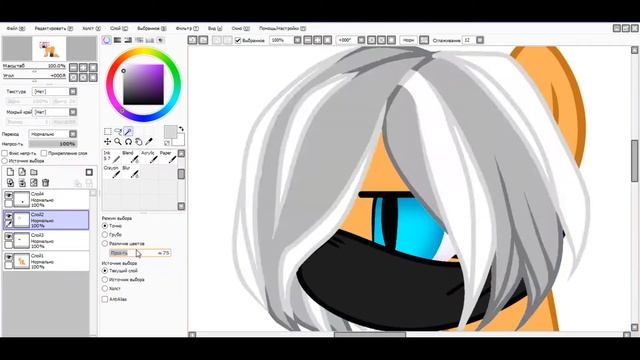640x360 pixels.
Task: Select the hand pan tool
Action: coord(139,142)
